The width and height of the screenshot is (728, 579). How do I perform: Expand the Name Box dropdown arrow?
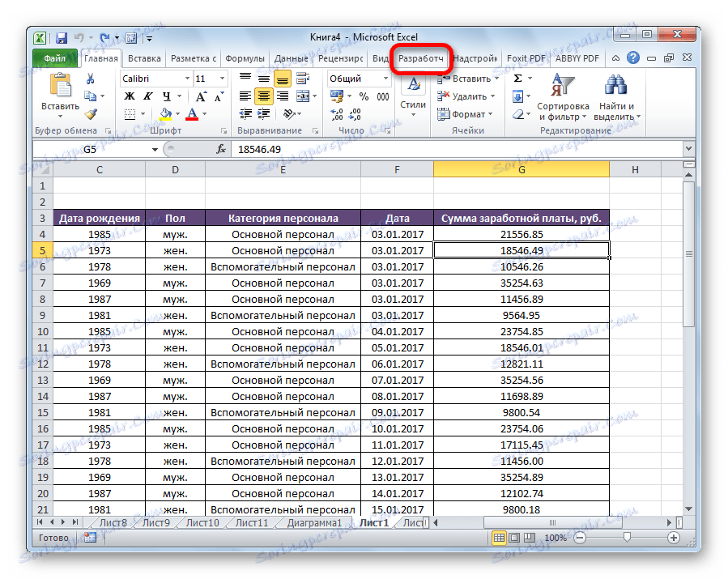155,150
